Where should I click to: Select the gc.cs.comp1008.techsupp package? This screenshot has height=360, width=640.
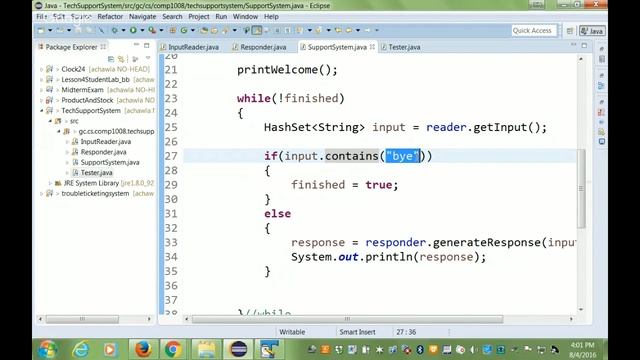116,131
